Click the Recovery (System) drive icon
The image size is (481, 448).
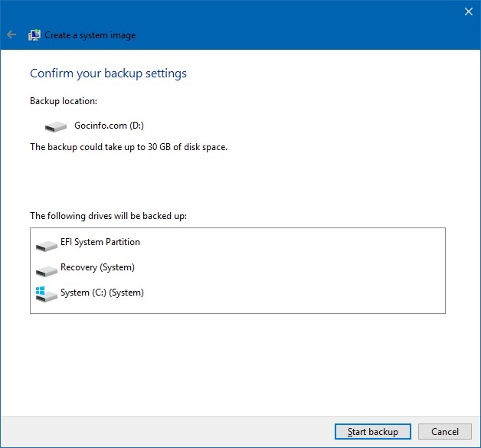click(x=46, y=270)
